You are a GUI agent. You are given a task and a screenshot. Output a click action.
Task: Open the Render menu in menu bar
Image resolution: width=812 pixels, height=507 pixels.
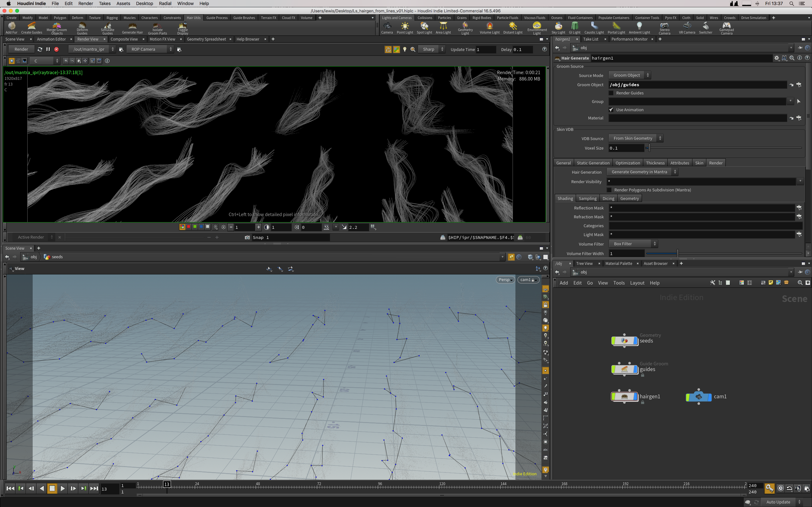coord(86,3)
